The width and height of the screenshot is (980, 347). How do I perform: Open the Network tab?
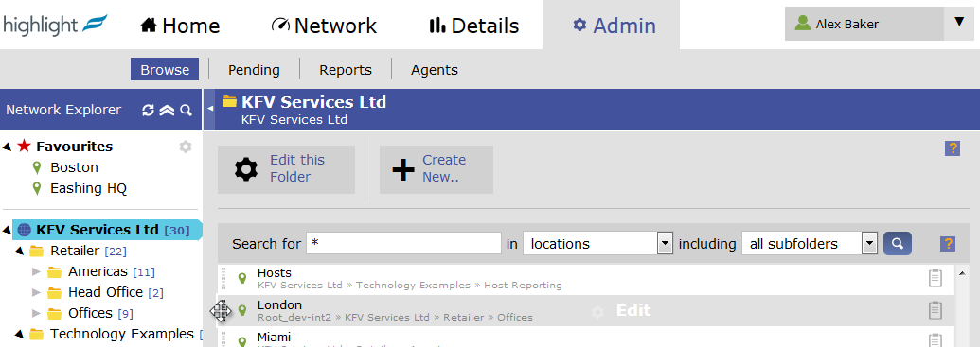click(x=324, y=26)
